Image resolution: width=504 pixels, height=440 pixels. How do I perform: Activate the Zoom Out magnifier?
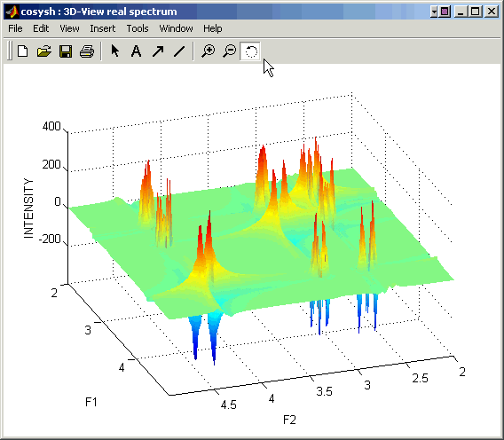(x=230, y=51)
